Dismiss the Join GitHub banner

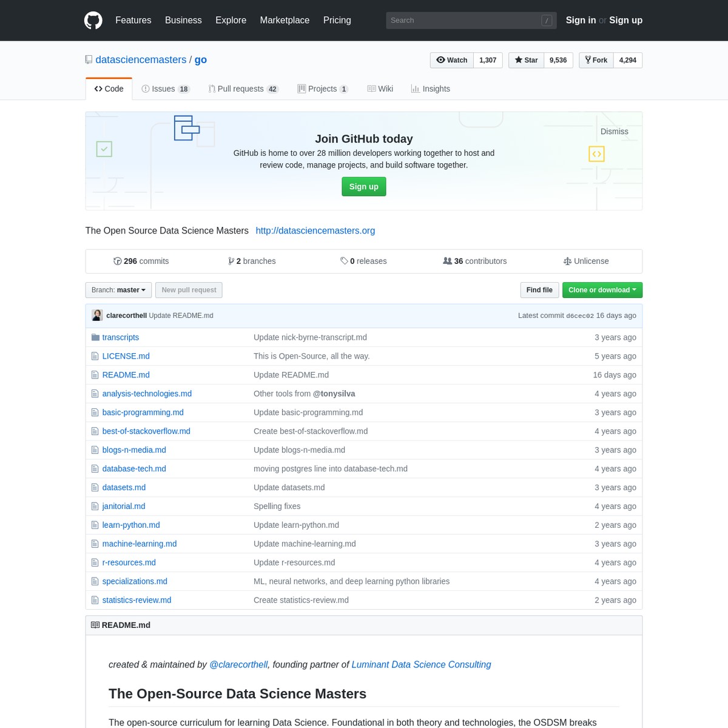[614, 132]
